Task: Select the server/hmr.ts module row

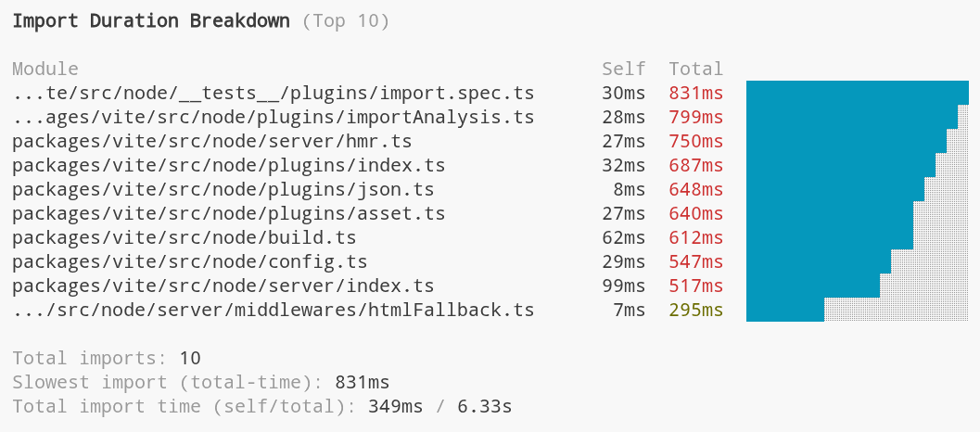Action: click(212, 141)
